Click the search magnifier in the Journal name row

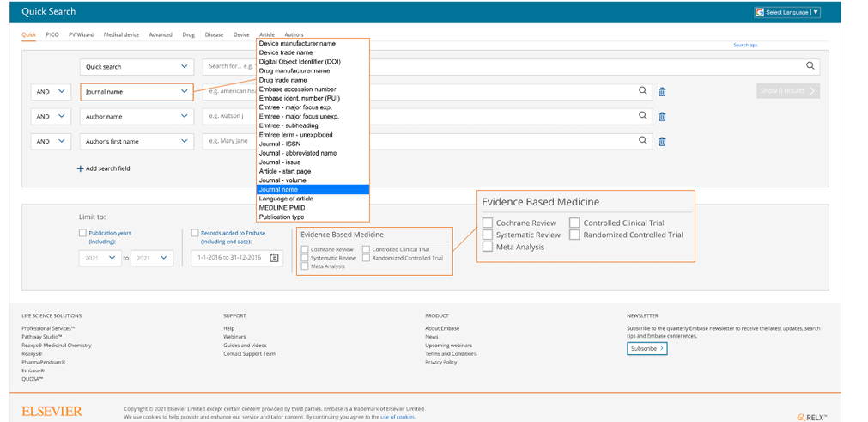click(x=642, y=90)
